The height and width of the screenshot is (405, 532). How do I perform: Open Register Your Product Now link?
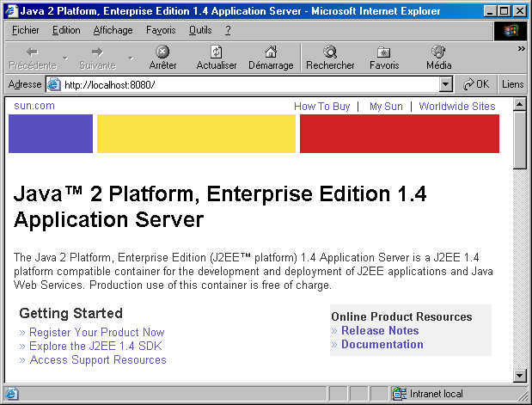click(x=96, y=332)
